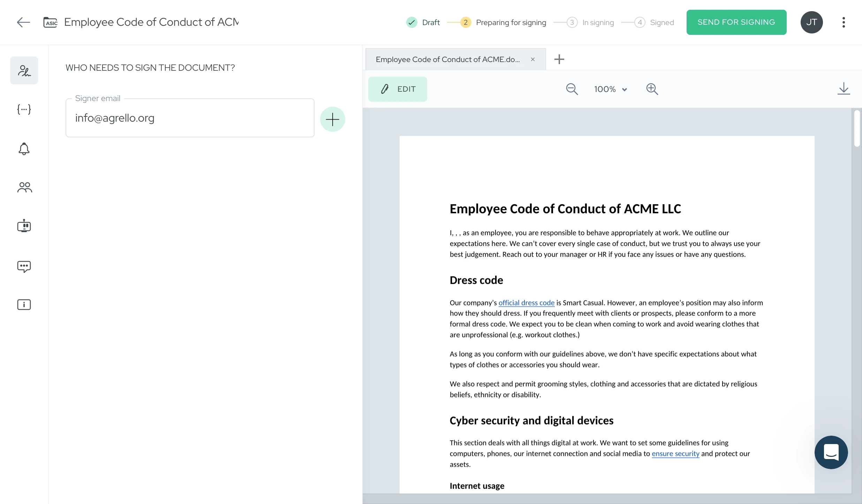Follow the official dress code link
The height and width of the screenshot is (504, 862).
click(x=526, y=303)
